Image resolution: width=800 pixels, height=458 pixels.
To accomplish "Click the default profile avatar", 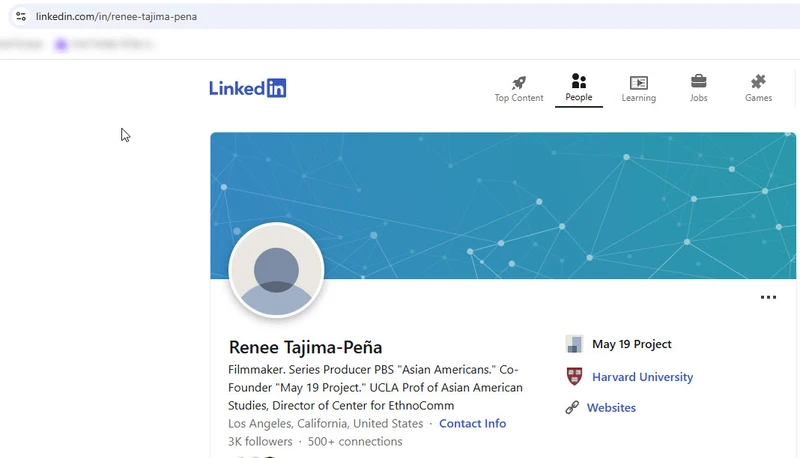I will (277, 270).
